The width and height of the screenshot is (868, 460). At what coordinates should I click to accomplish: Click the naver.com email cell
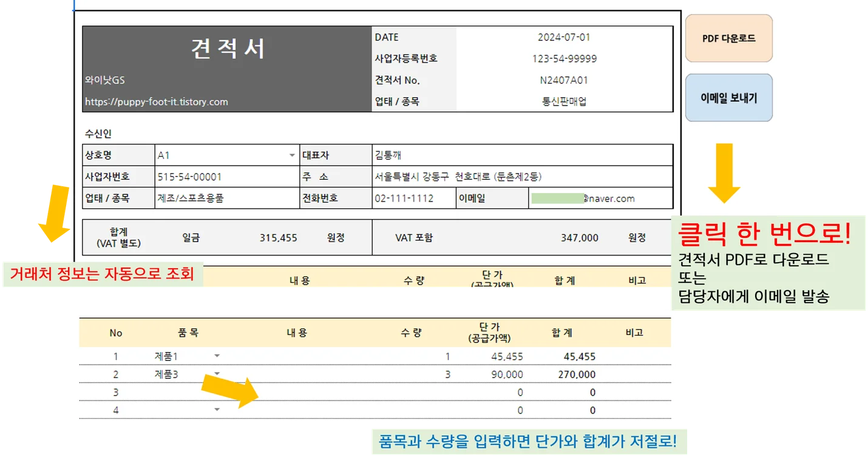point(600,198)
